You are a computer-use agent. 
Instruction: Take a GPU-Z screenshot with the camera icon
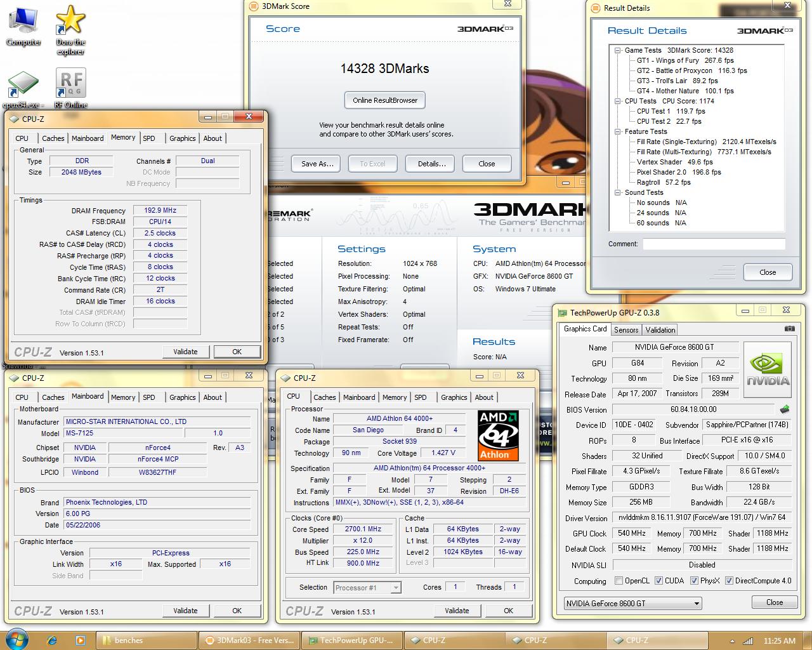(789, 329)
